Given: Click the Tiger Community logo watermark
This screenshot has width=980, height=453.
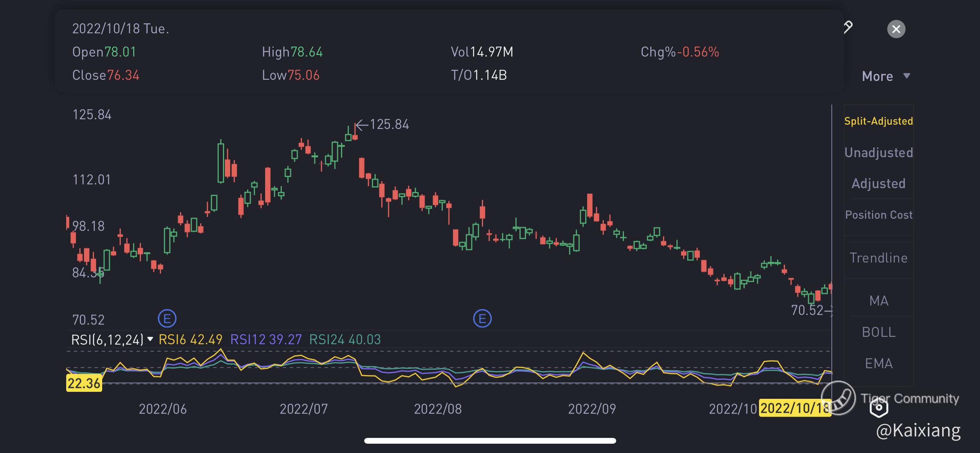Looking at the screenshot, I should point(838,398).
